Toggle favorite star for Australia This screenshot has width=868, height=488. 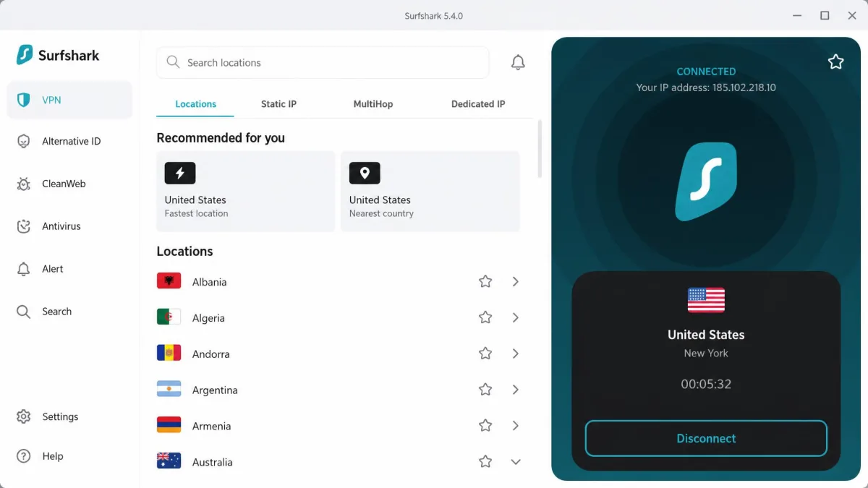coord(485,461)
